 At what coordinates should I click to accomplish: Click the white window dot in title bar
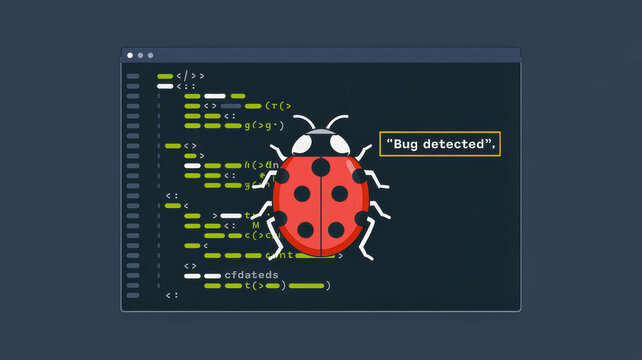point(130,55)
